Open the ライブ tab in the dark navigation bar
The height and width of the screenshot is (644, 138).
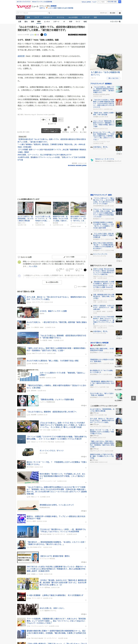tap(37, 17)
